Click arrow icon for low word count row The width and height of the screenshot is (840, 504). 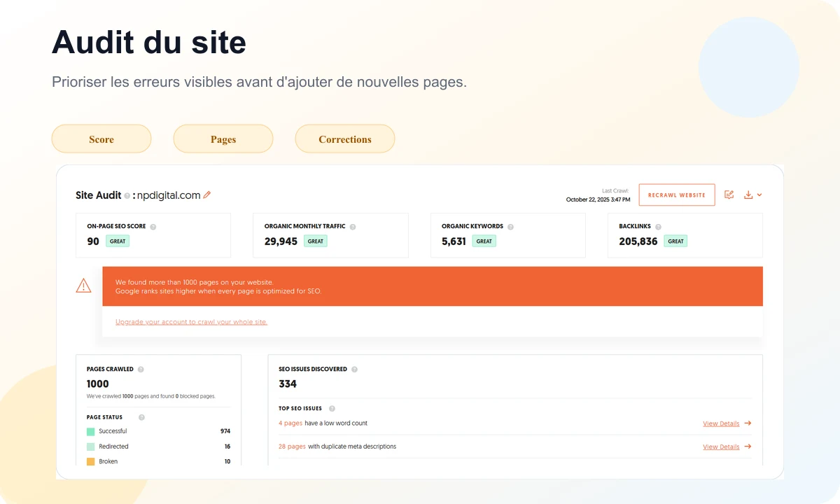coord(748,423)
